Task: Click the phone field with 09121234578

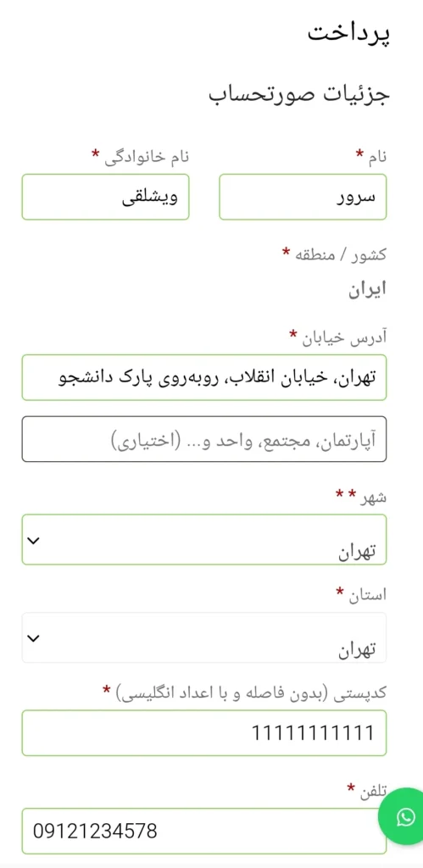Action: pos(204,831)
